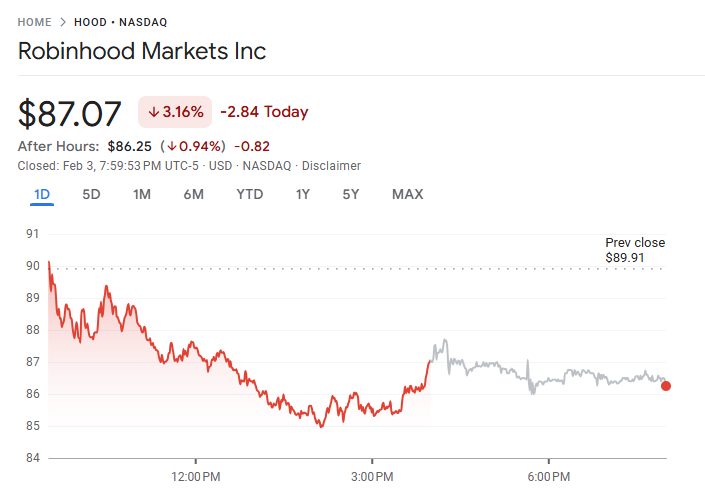705x500 pixels.
Task: Click the Prev close $89.91 label
Action: pos(634,250)
